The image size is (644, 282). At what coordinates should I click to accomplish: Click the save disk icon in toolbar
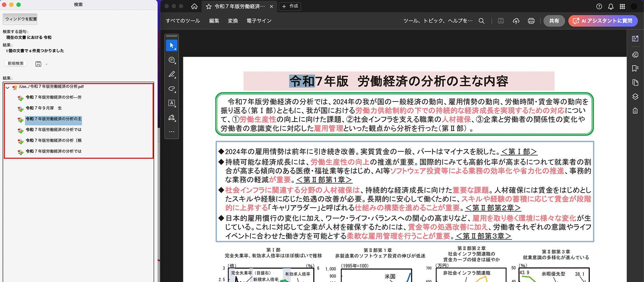coord(501,21)
